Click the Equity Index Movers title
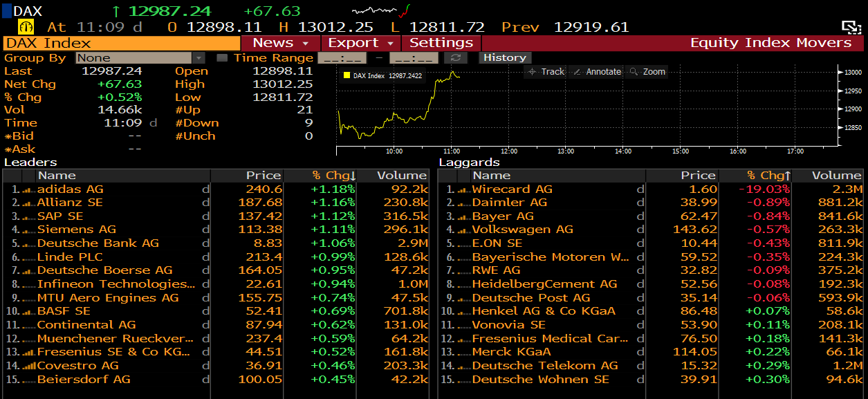Screen dimensions: 868x399 pos(770,43)
